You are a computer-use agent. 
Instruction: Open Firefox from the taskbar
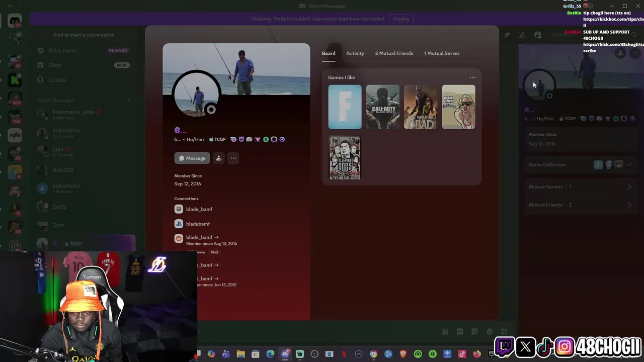coord(476,354)
